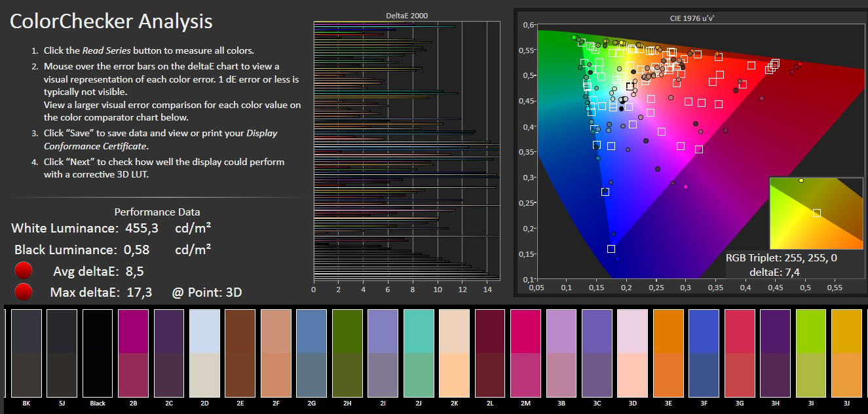Viewport: 868px width, 414px height.
Task: Select the 2B magenta color swatch
Action: [x=133, y=353]
